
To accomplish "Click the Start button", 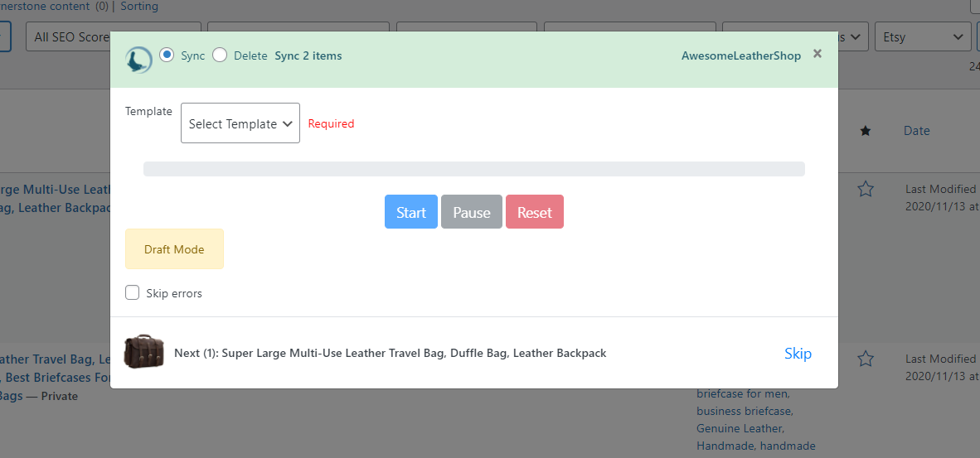I will pos(411,211).
